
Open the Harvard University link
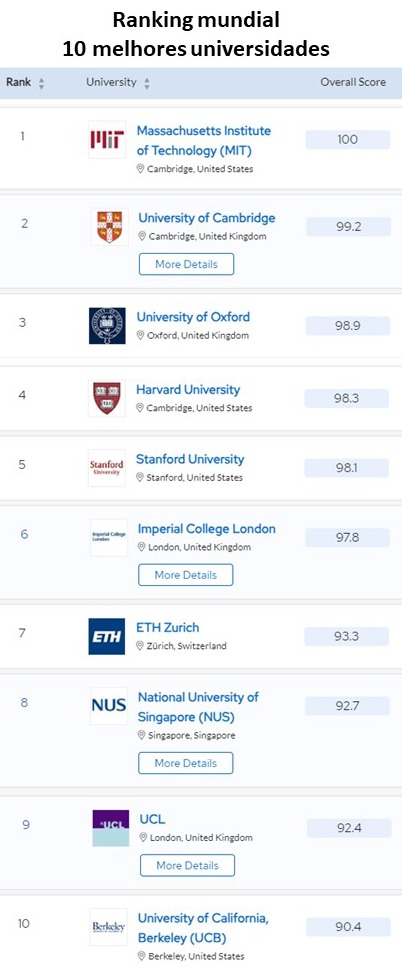tap(188, 390)
